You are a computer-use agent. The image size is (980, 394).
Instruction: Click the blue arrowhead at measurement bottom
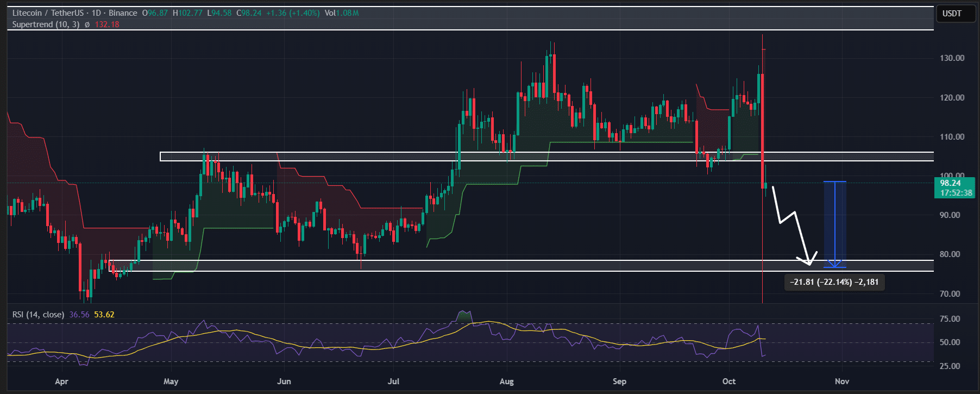(834, 264)
